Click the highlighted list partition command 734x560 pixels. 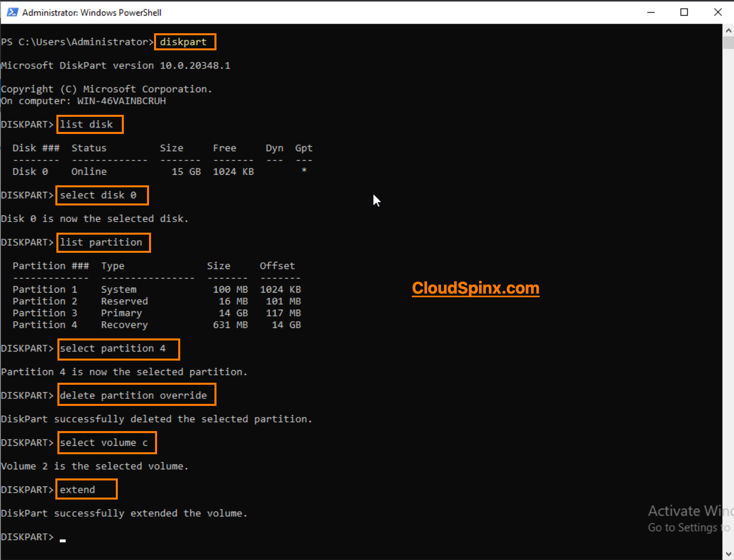(x=103, y=242)
